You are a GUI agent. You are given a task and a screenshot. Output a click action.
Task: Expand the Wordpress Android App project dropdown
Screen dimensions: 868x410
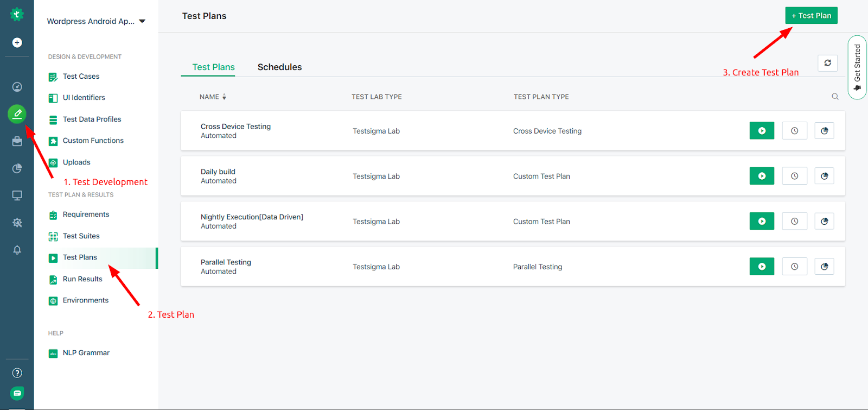[x=142, y=21]
